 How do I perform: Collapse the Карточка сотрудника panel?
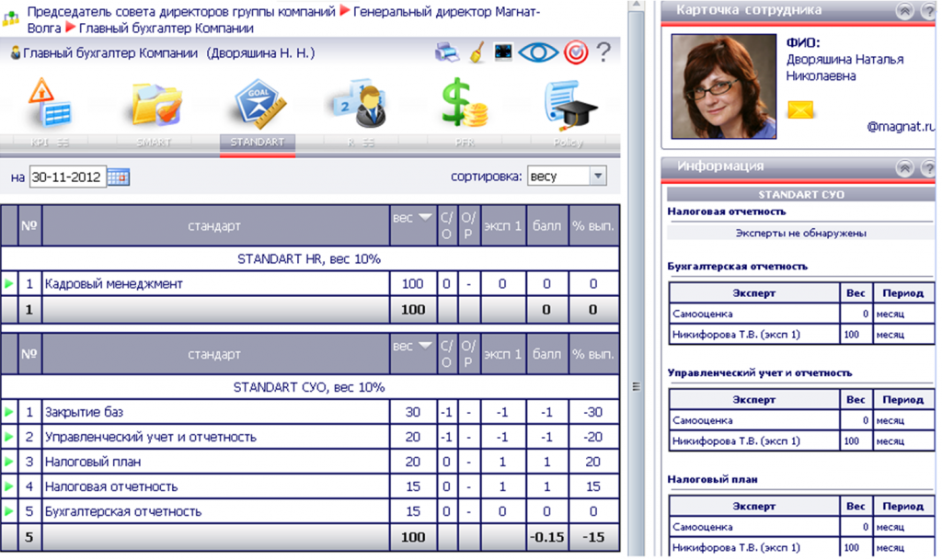(x=905, y=10)
